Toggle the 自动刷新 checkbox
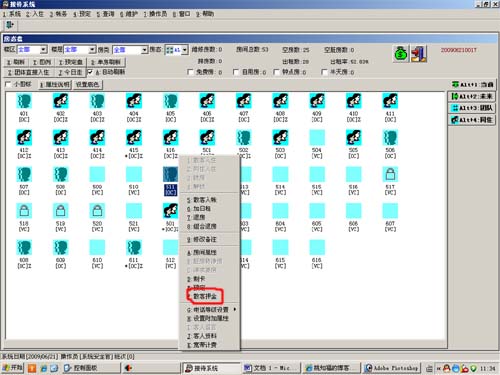Screen dimensions: 500x375 click(x=90, y=72)
